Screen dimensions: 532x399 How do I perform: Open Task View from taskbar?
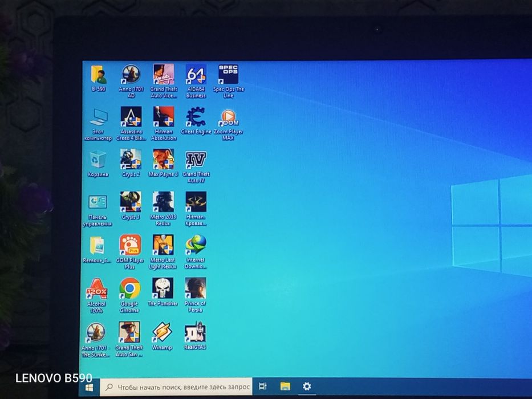[263, 386]
